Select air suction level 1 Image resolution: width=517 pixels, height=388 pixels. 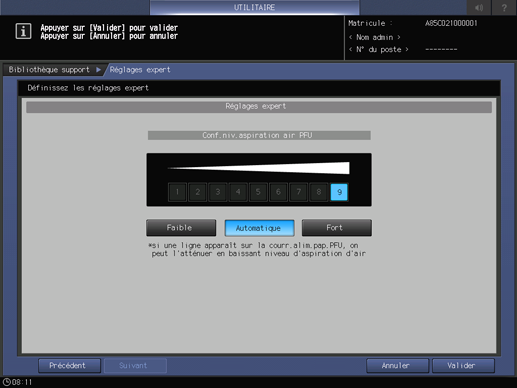pyautogui.click(x=177, y=192)
